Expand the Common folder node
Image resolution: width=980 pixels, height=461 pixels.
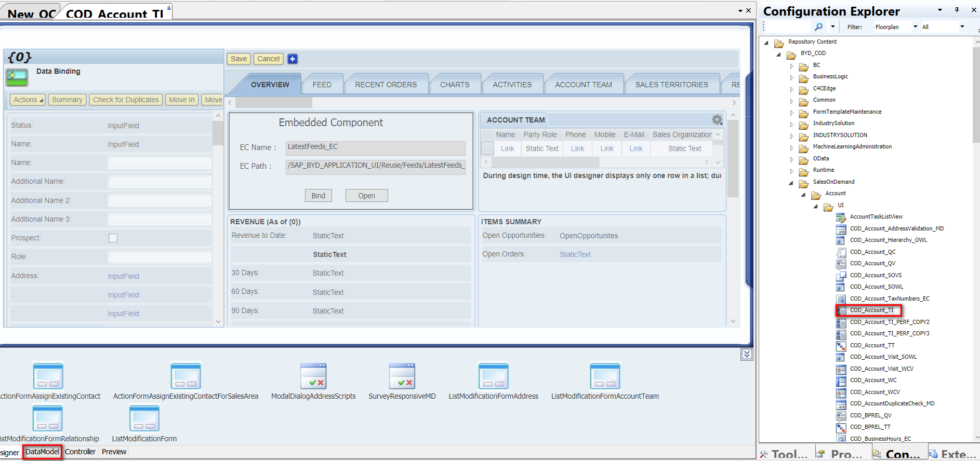point(791,101)
